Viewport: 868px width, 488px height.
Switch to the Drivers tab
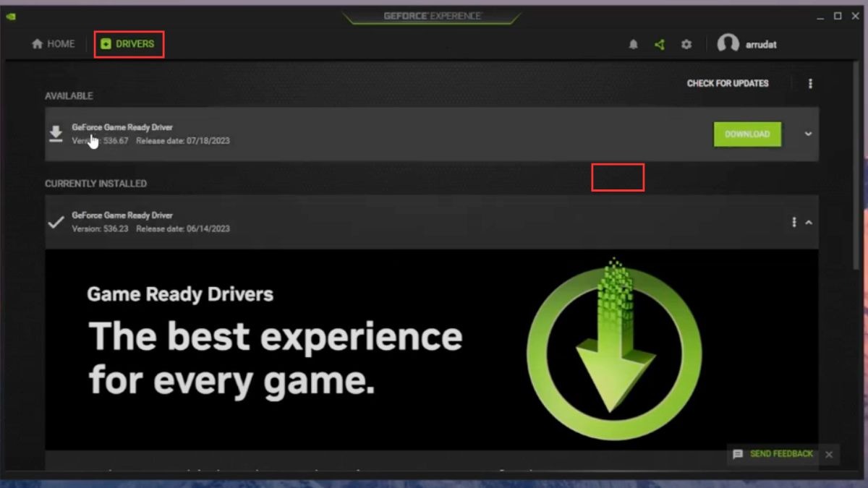pos(127,44)
